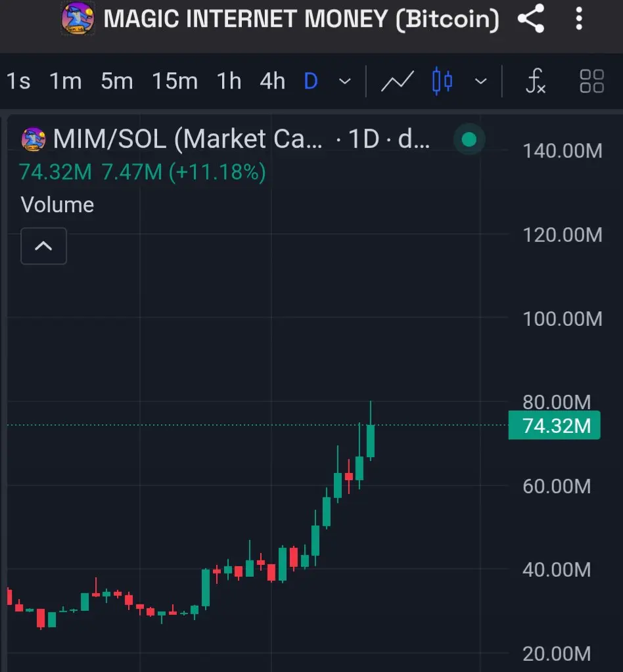
Task: Select the D daily timeframe
Action: click(x=311, y=81)
